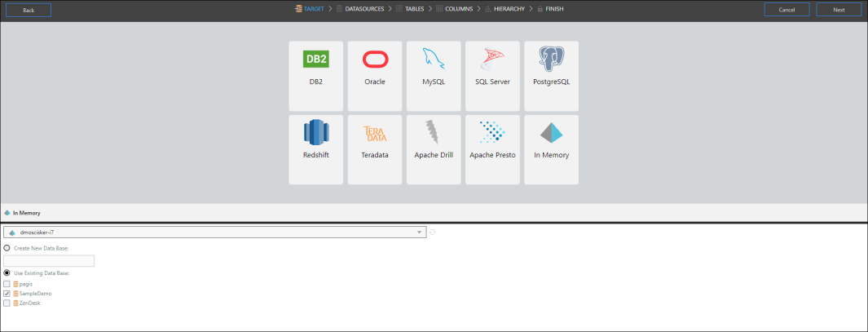Select the DB2 database target
The width and height of the screenshot is (868, 332).
pos(315,76)
